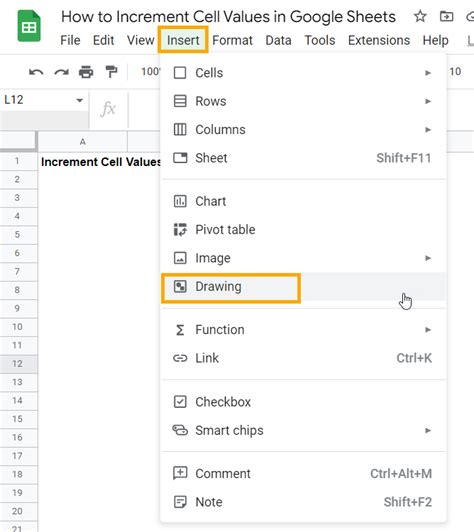Select column A header
The height and width of the screenshot is (532, 474).
82,141
